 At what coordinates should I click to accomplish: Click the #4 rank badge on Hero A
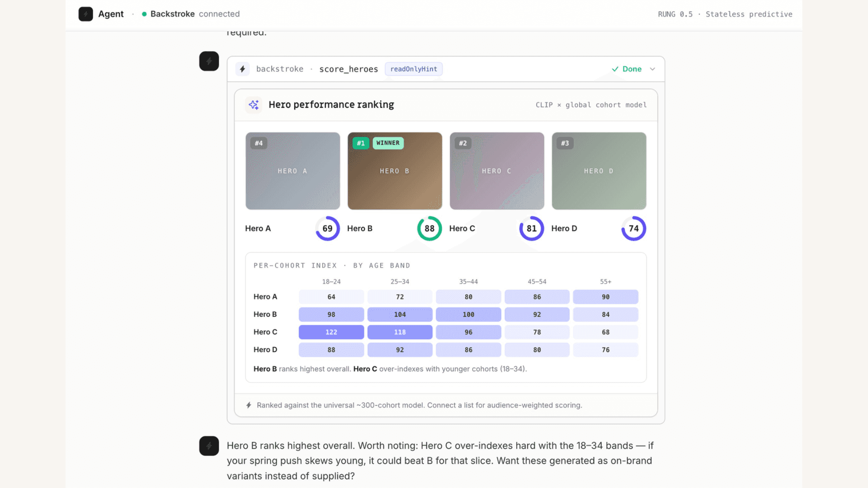click(x=259, y=143)
